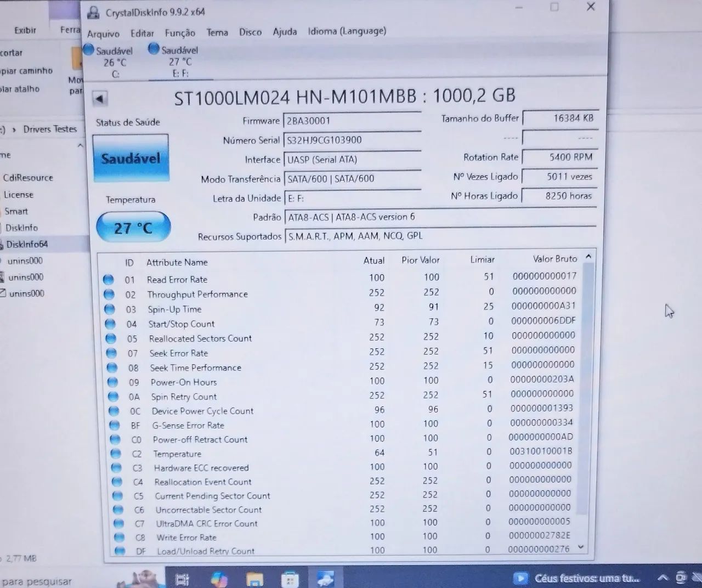Click the raw value 00000000203A
This screenshot has height=588, width=702.
[542, 379]
